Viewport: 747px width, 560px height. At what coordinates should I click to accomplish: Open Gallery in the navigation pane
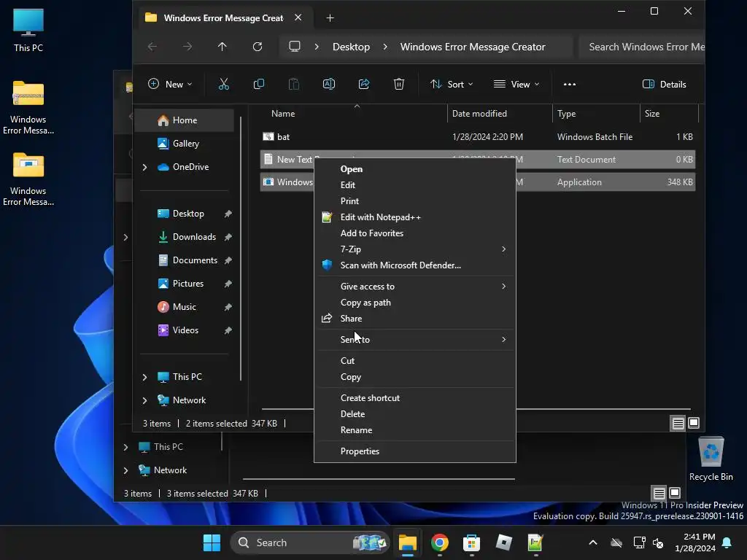185,144
